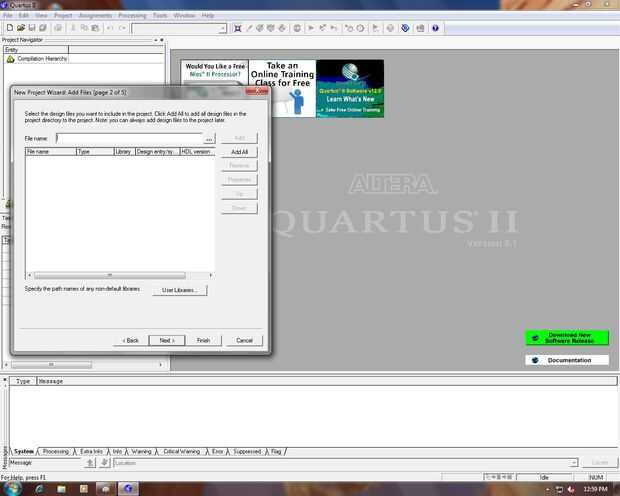The width and height of the screenshot is (620, 496).
Task: Click the Copy toolbar icon
Action: (84, 28)
